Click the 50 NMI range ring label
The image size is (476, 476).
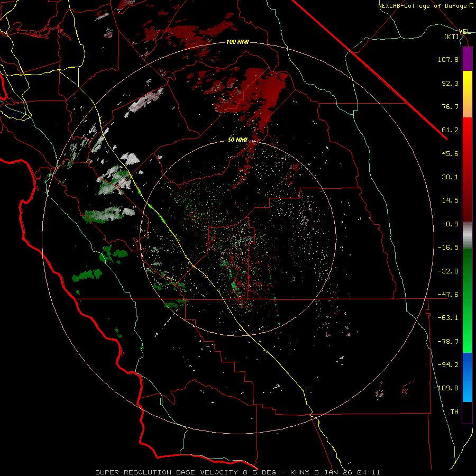click(237, 140)
